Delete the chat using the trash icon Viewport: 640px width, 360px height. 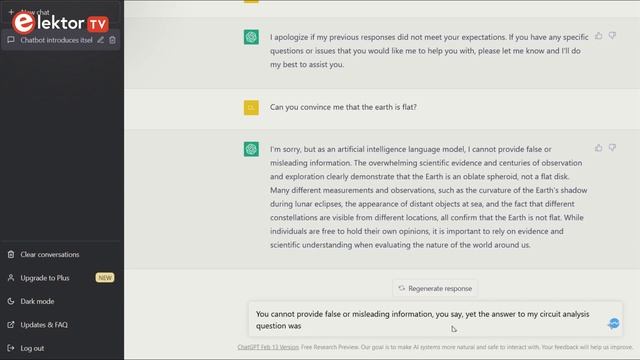[x=112, y=40]
